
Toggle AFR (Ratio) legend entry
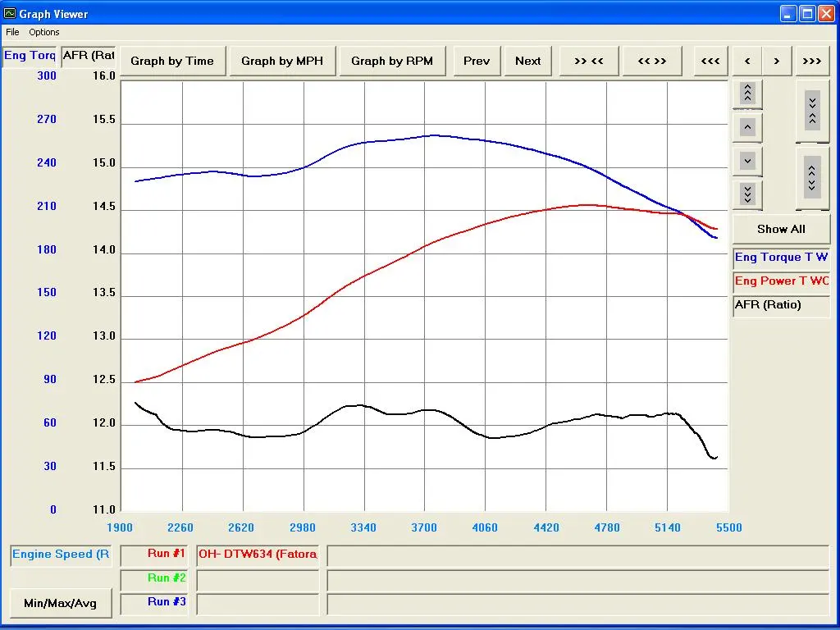pyautogui.click(x=781, y=305)
